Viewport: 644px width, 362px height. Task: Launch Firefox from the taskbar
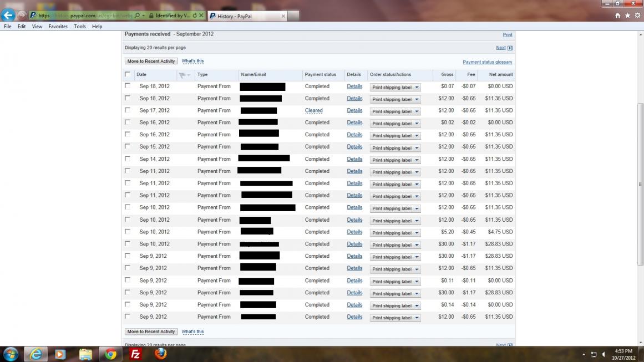pos(161,353)
